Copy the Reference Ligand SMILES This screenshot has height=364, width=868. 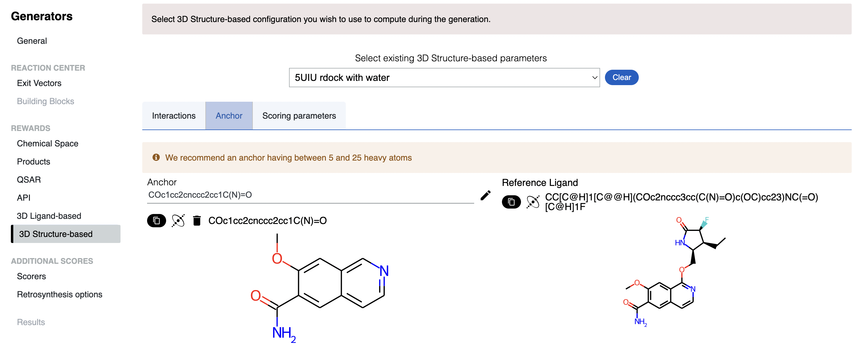[x=511, y=202]
